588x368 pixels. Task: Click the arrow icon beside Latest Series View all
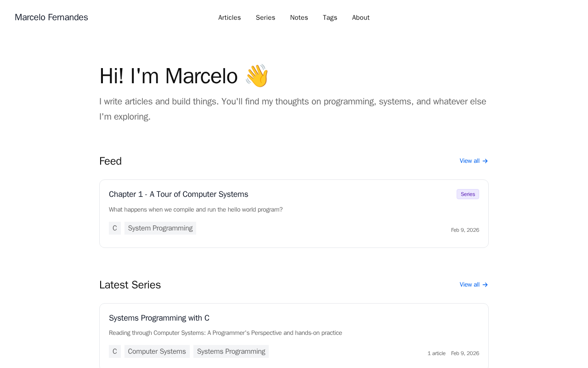[485, 285]
